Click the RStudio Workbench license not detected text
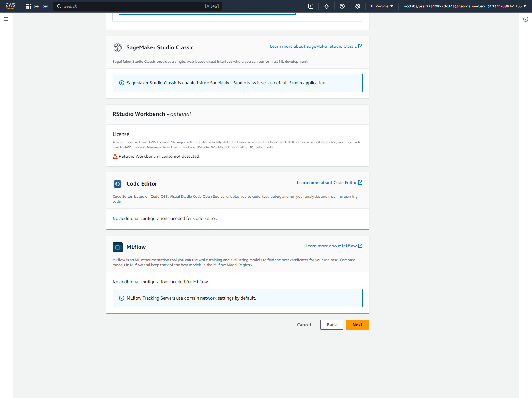The width and height of the screenshot is (532, 398). [160, 156]
